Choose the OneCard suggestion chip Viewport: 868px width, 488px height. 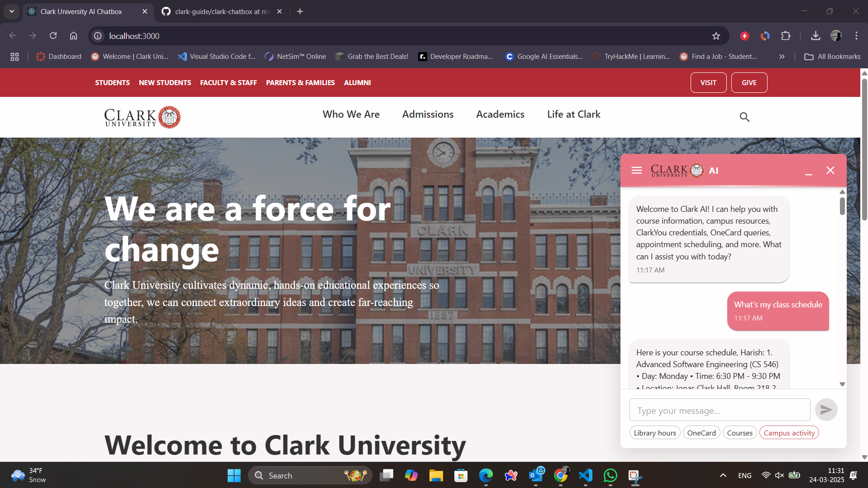pyautogui.click(x=701, y=433)
